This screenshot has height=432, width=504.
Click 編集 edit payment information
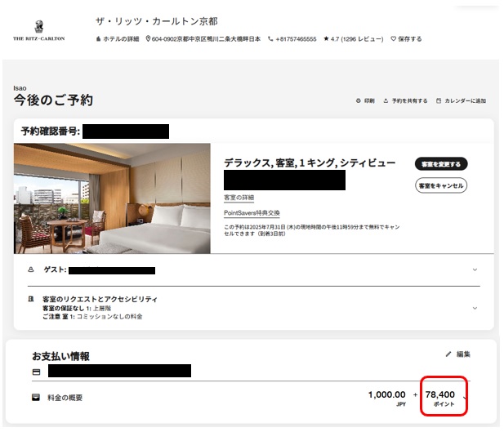(457, 354)
